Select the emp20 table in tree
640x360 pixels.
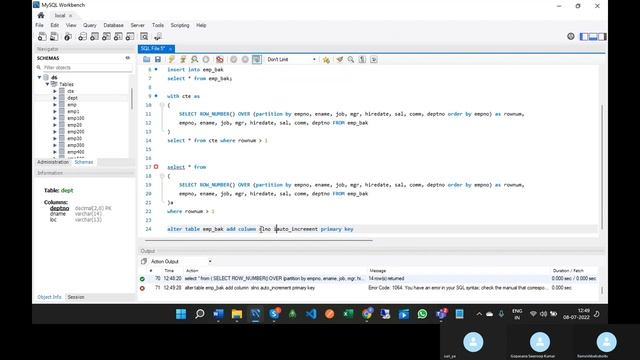74,125
